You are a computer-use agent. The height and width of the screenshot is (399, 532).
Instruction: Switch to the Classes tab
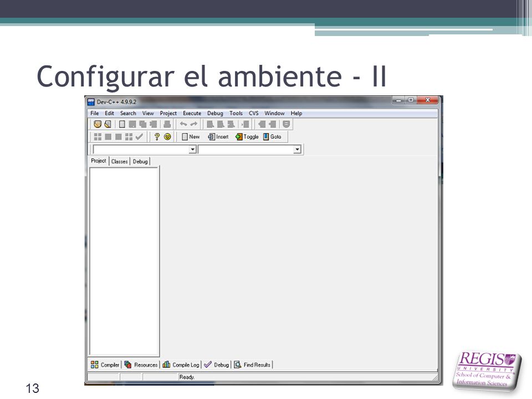[x=120, y=161]
